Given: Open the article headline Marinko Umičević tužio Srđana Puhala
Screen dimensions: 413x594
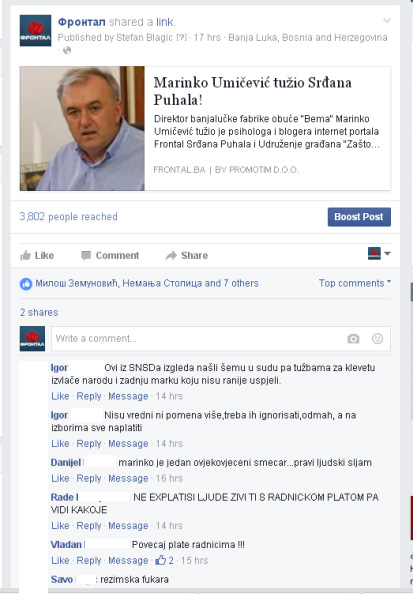Looking at the screenshot, I should click(x=252, y=91).
